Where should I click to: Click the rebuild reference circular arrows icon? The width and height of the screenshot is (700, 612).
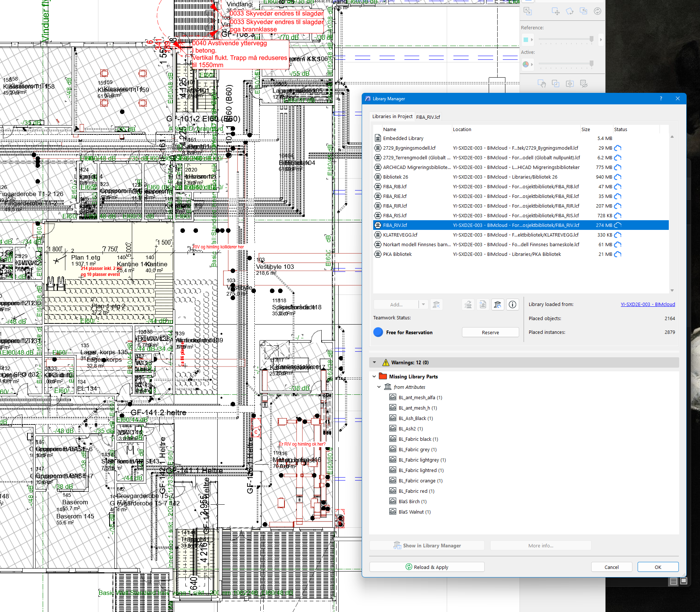pyautogui.click(x=597, y=11)
